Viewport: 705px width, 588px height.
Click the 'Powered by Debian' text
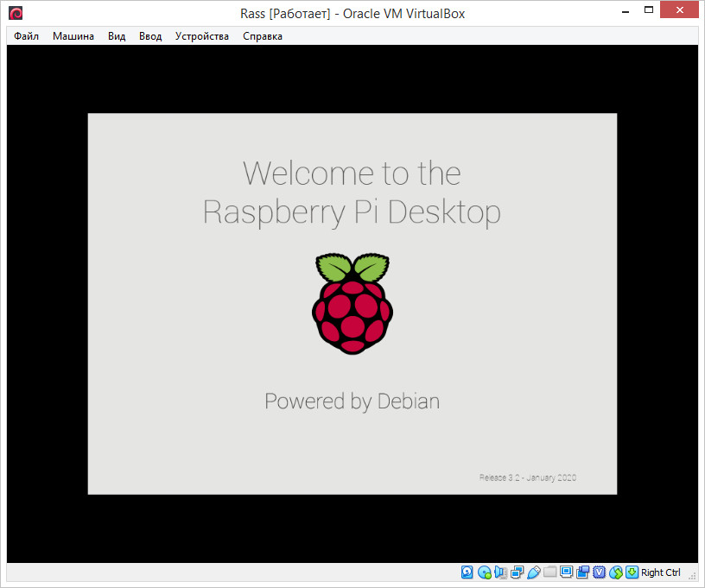[352, 401]
